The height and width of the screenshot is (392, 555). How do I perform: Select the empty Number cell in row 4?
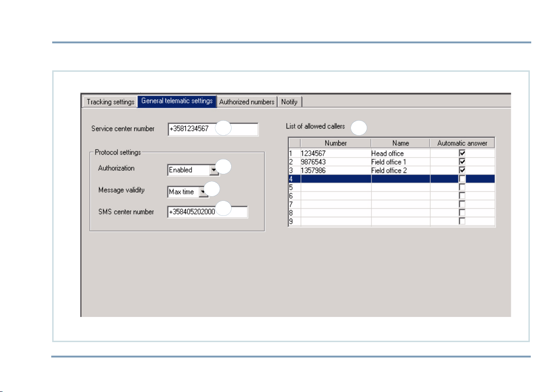tap(336, 179)
